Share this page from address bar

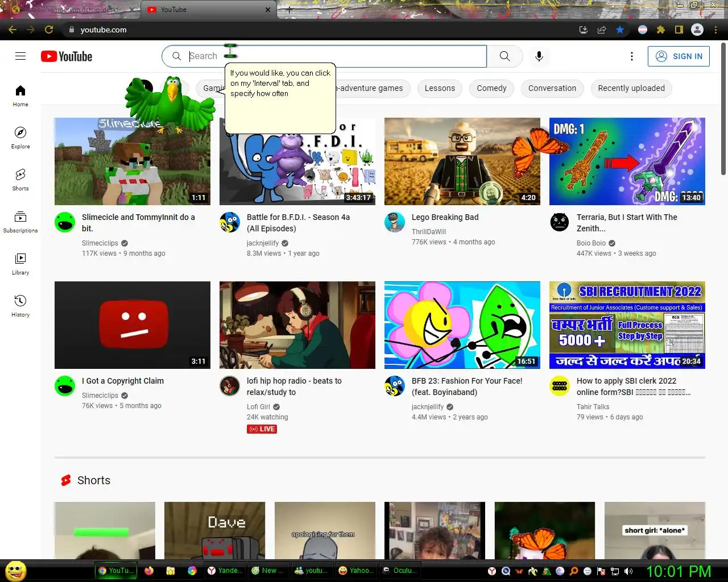(602, 30)
